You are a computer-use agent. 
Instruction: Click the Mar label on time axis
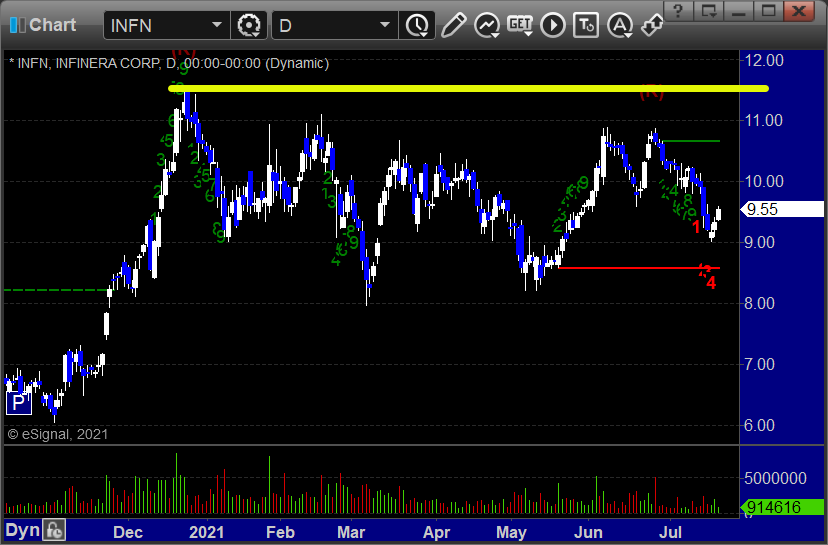pos(351,532)
